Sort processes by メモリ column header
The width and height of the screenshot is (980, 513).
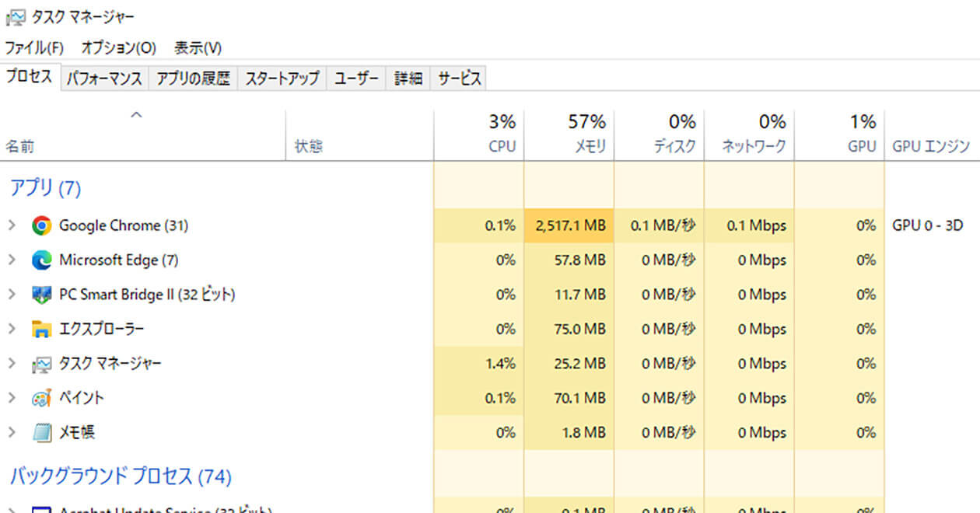[x=569, y=134]
